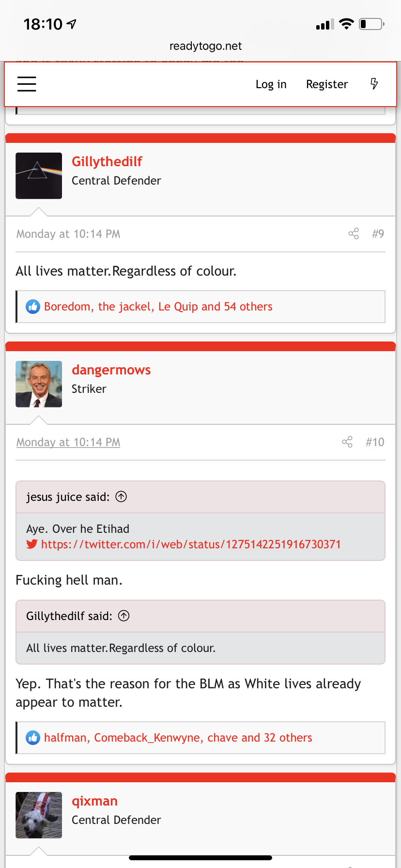This screenshot has height=868, width=401.
Task: Tap underlined Monday at 10:14 PM timestamp
Action: [x=68, y=442]
